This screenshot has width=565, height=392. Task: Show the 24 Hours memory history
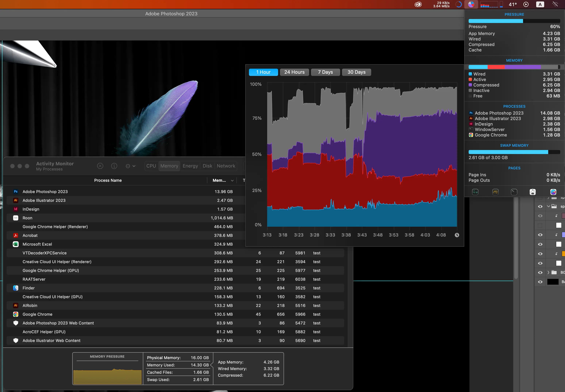point(294,72)
